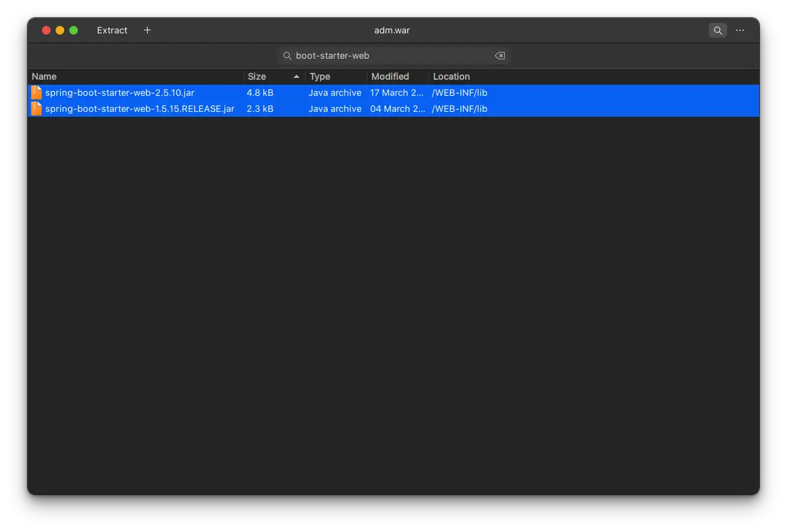This screenshot has height=532, width=787.
Task: Clear the search field text
Action: 500,56
